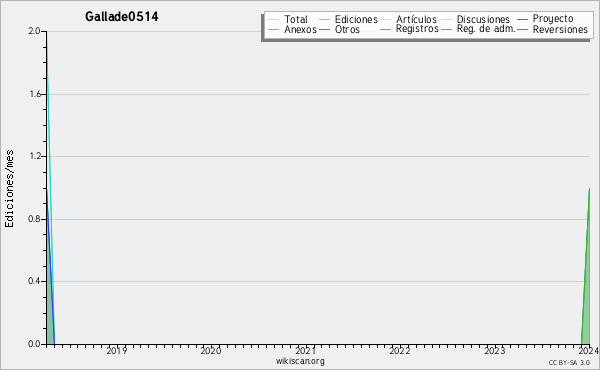Click the red Reversiones color line swatch
Viewport: 600px width, 370px height.
pyautogui.click(x=522, y=29)
